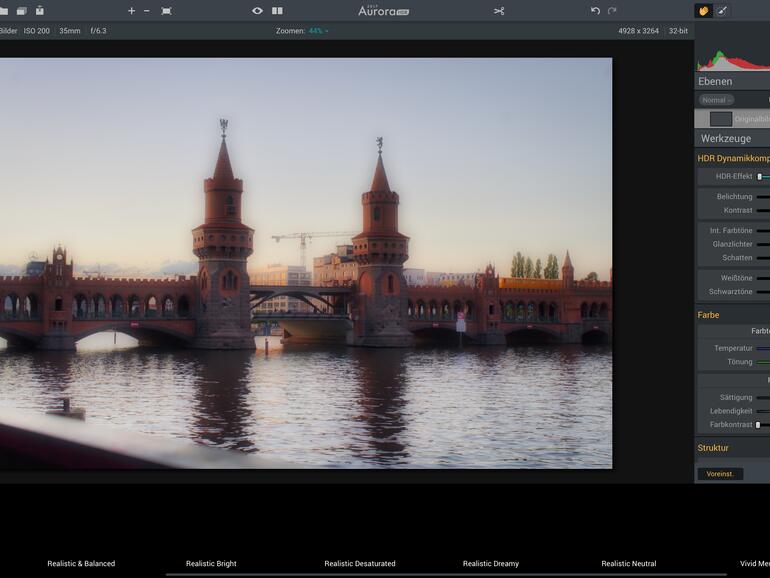The height and width of the screenshot is (578, 770).
Task: Expand the Struktur panel section
Action: click(x=713, y=448)
